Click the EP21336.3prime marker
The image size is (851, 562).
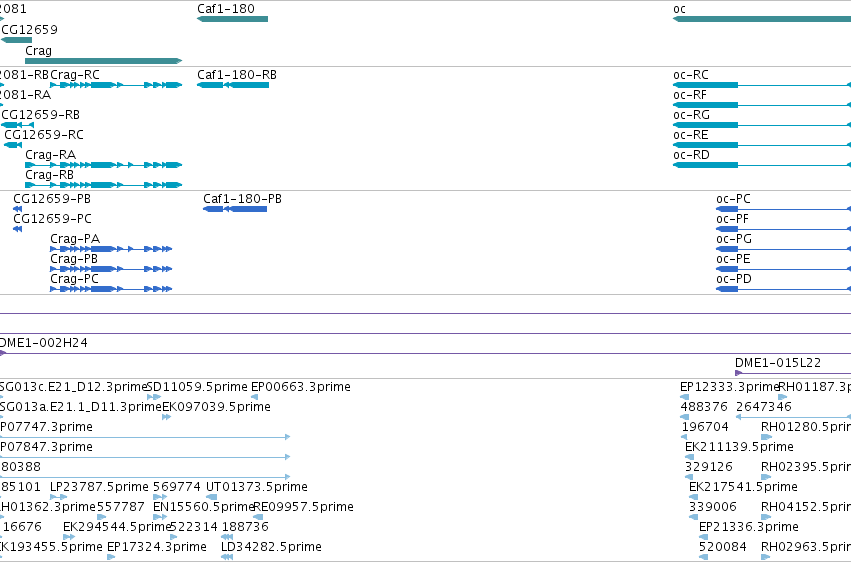click(703, 537)
